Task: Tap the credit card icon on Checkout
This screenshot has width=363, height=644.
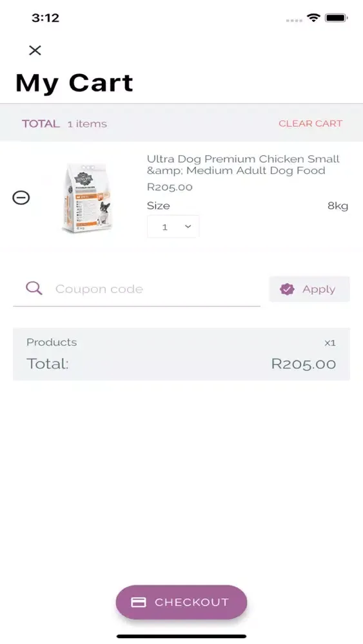Action: pos(139,602)
